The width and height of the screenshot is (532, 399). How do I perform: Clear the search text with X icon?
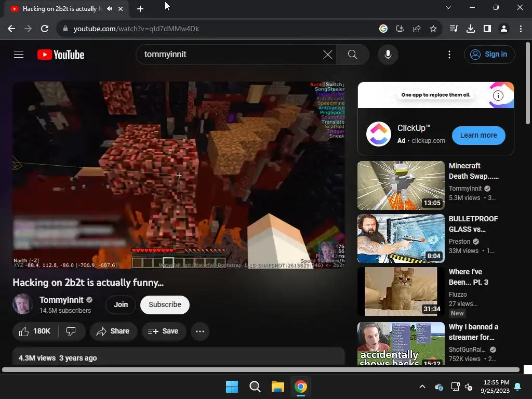tap(328, 54)
